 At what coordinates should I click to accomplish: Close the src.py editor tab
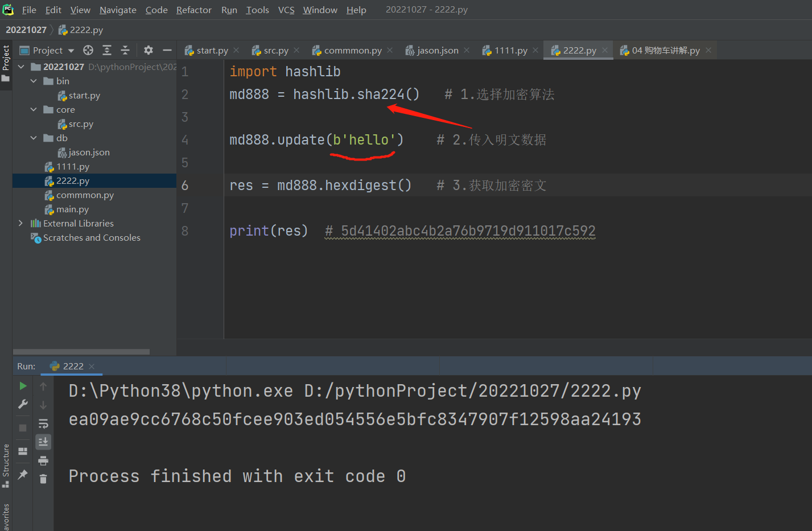[296, 50]
